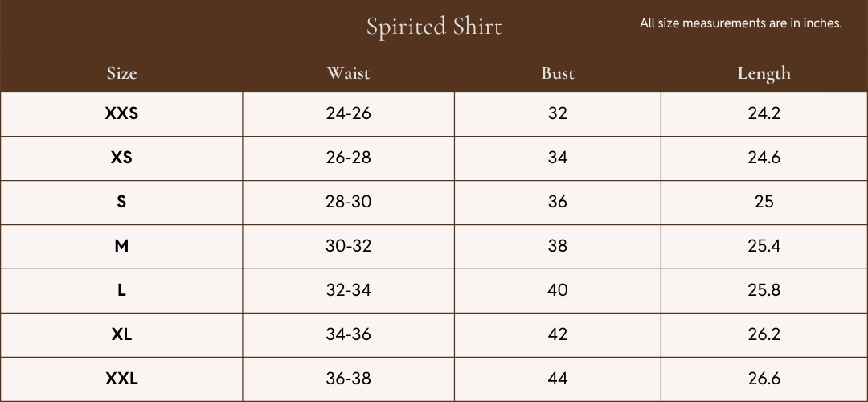Select length value 25.8
The height and width of the screenshot is (402, 868).
764,290
